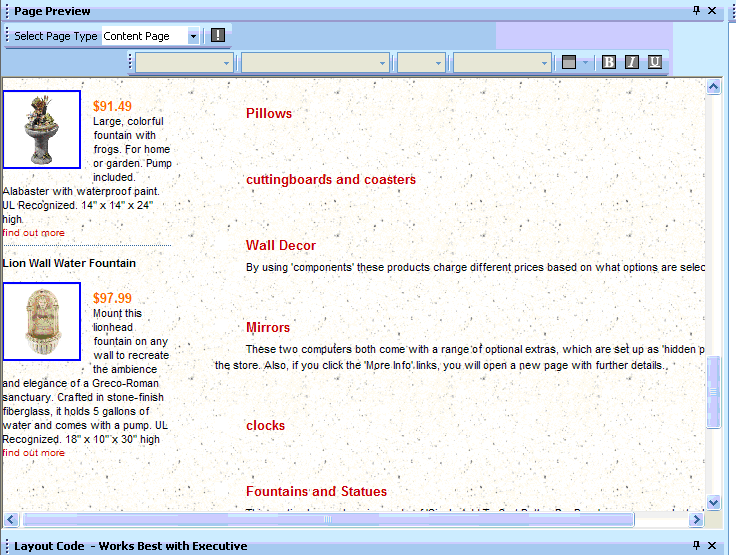The height and width of the screenshot is (555, 736).
Task: Open the Pillows category link
Action: point(269,113)
